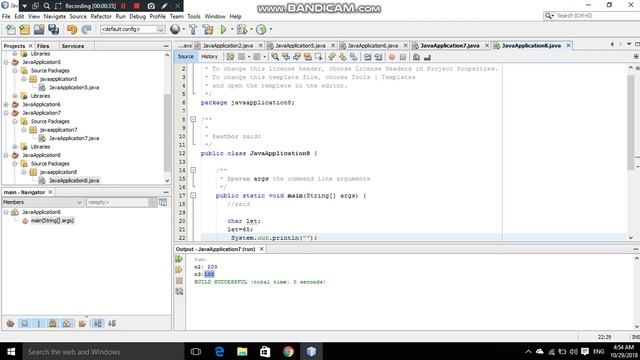The height and width of the screenshot is (360, 640).
Task: Click the Open Project toolbar icon
Action: (39, 29)
